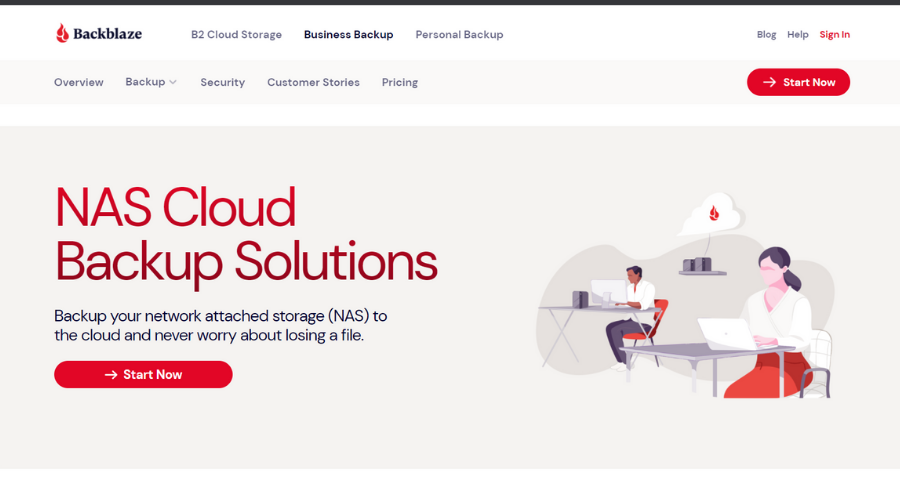Image resolution: width=900 pixels, height=500 pixels.
Task: Click Start Now button in sub-navigation bar
Action: tap(798, 82)
